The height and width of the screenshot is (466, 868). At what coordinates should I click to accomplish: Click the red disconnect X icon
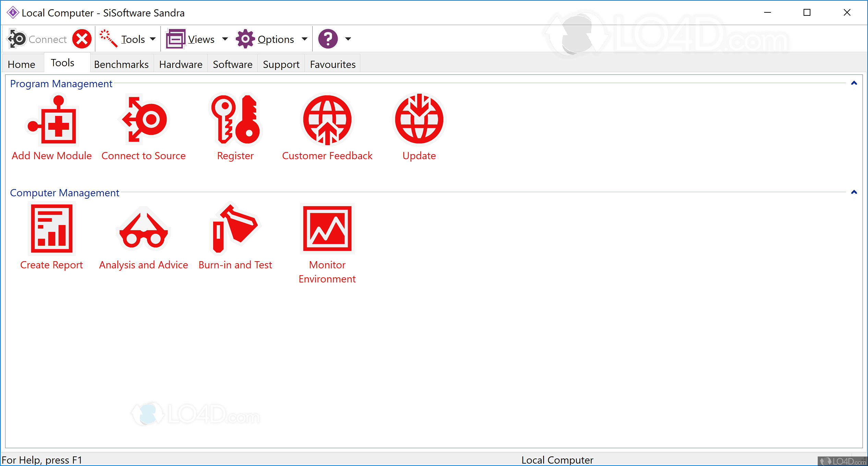click(x=82, y=39)
